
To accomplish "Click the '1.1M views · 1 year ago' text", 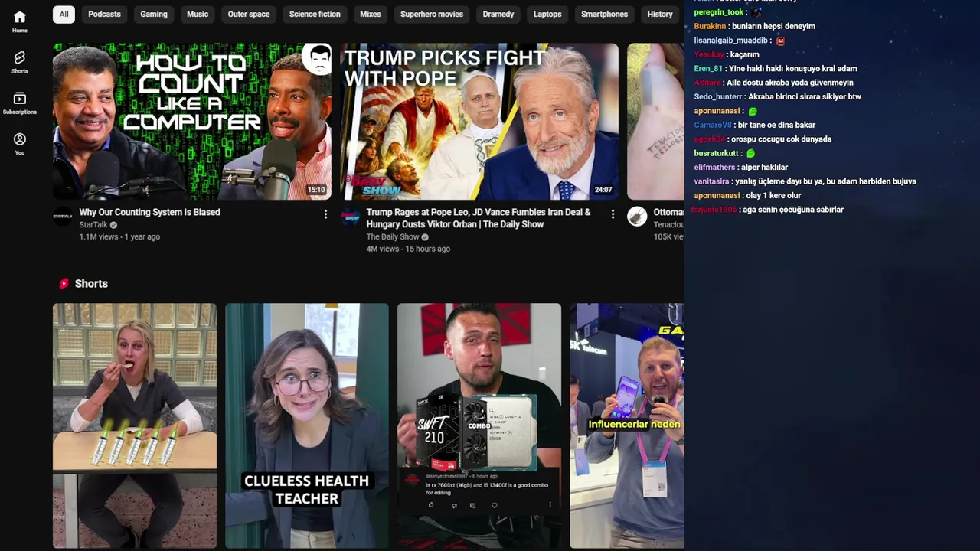I will click(119, 237).
